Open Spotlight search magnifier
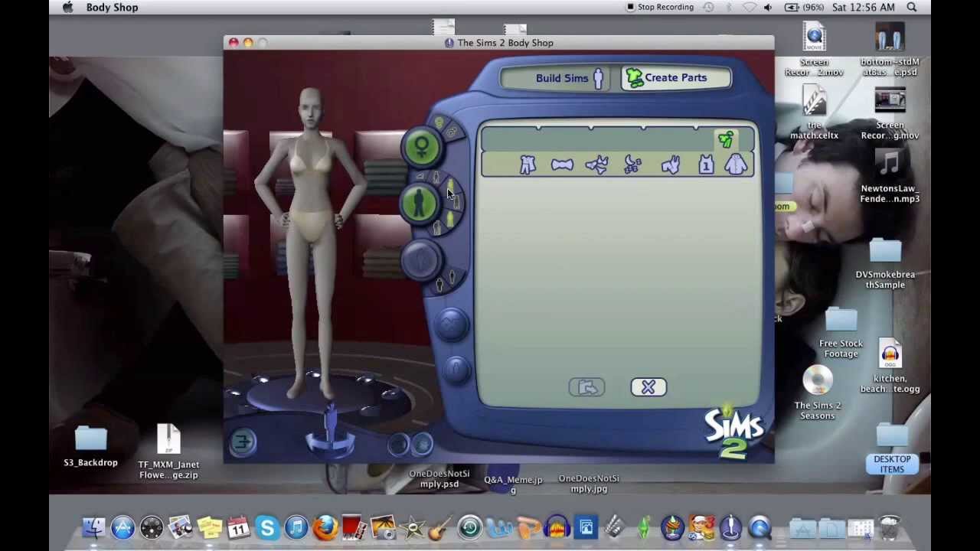The height and width of the screenshot is (551, 980). [912, 8]
